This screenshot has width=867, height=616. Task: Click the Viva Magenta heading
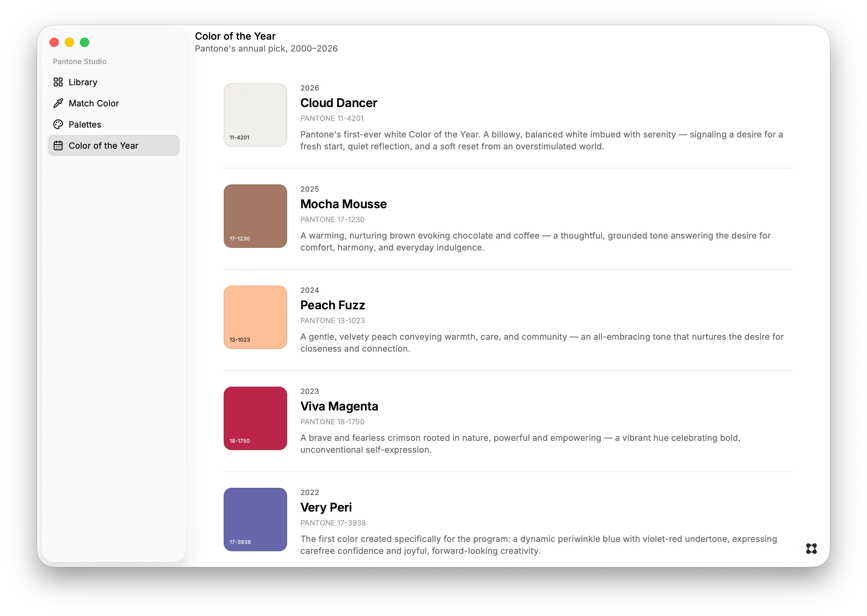pos(339,406)
